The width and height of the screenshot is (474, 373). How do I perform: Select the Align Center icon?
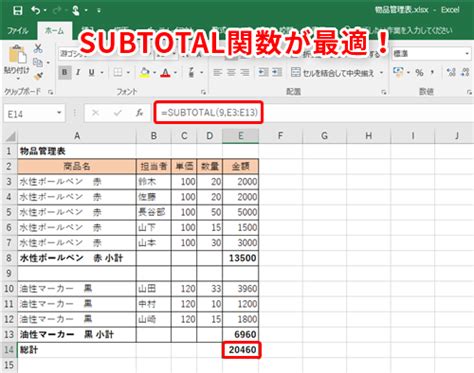[231, 72]
